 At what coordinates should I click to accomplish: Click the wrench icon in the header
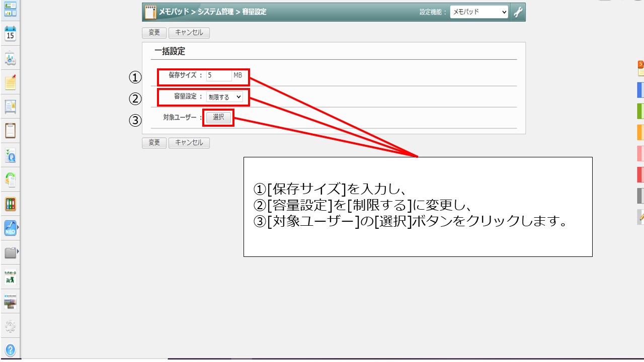point(518,12)
